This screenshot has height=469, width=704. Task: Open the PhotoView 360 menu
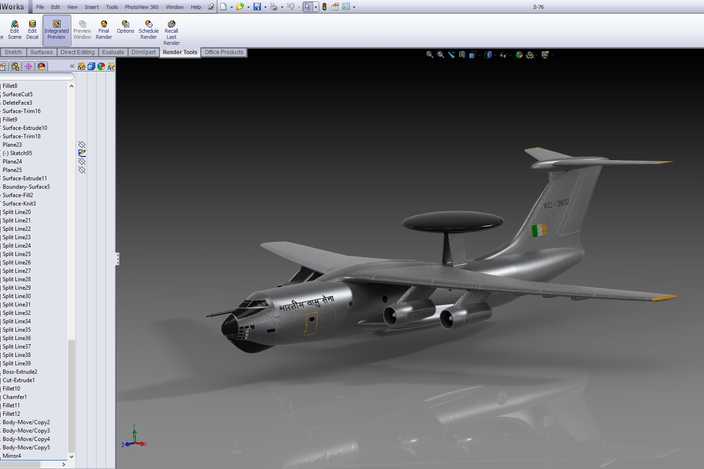[x=141, y=7]
